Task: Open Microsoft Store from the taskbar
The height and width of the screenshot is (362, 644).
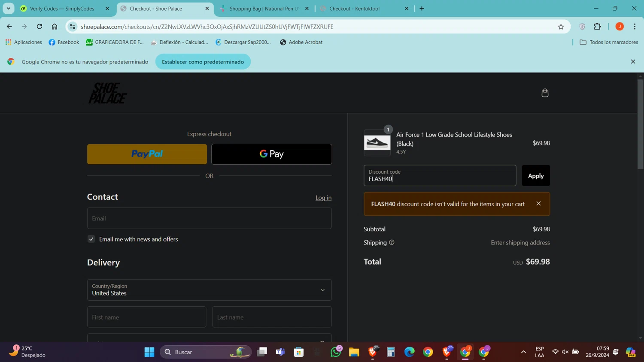Action: tap(299, 352)
